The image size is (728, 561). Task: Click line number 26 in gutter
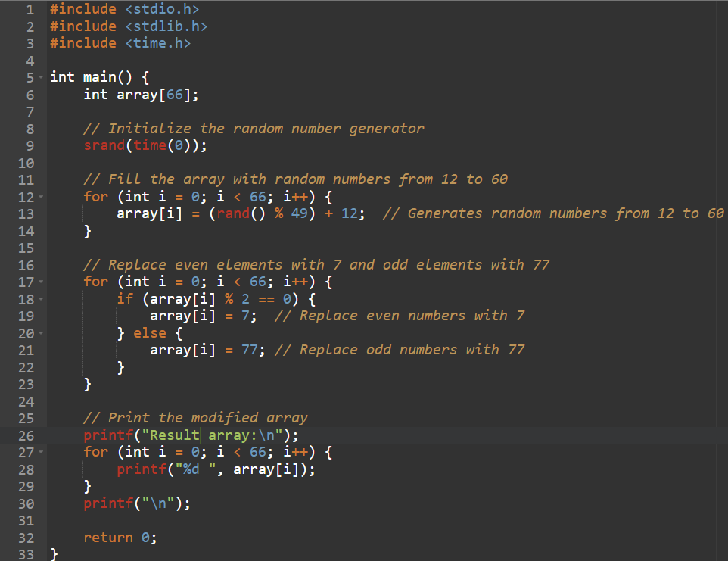(26, 435)
